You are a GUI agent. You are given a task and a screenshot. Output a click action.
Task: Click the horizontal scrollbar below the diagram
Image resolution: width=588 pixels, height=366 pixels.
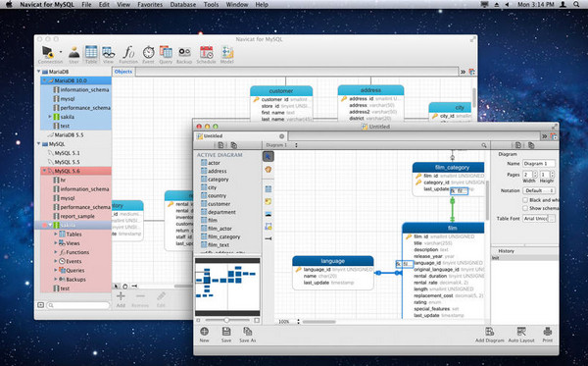click(319, 322)
